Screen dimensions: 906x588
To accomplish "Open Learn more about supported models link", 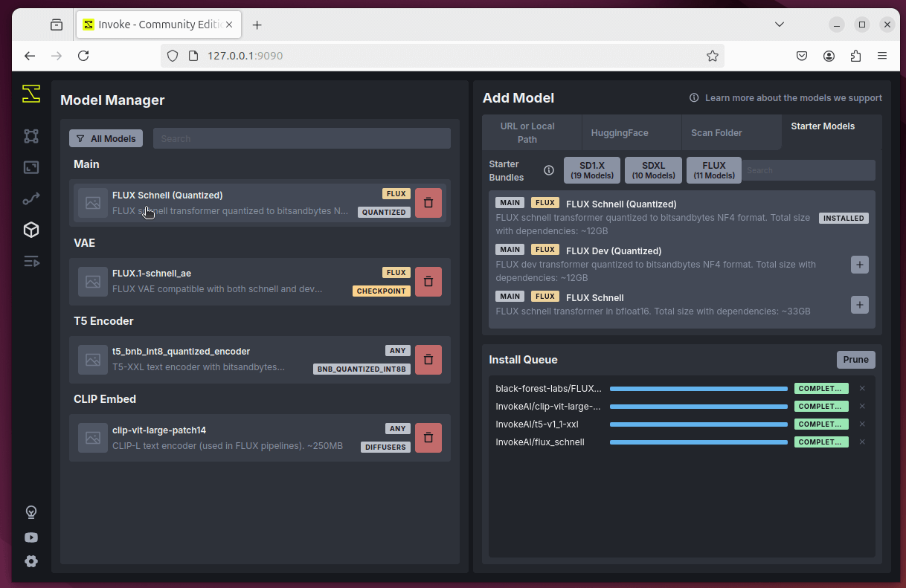I will point(793,98).
